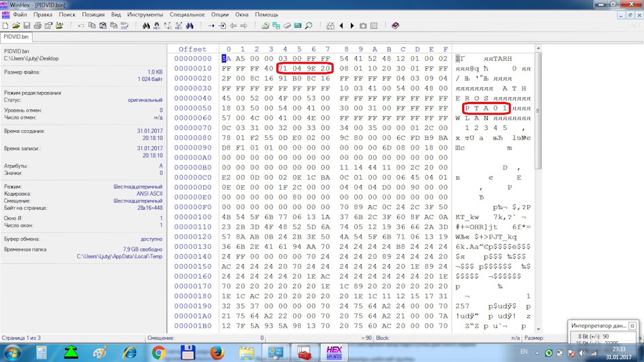Click the Replace Text toolbar icon
644x362 pixels.
[168, 25]
